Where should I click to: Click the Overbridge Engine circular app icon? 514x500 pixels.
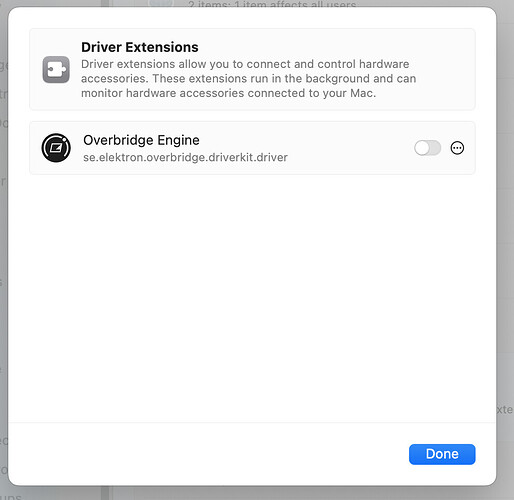coord(56,148)
